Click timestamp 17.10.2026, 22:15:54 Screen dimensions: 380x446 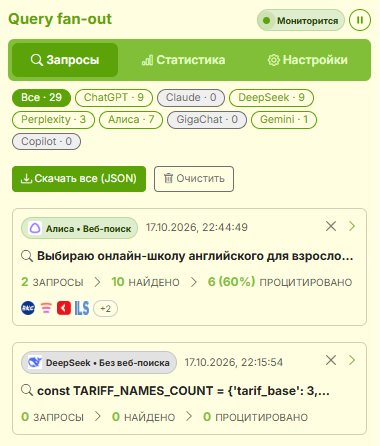click(234, 362)
